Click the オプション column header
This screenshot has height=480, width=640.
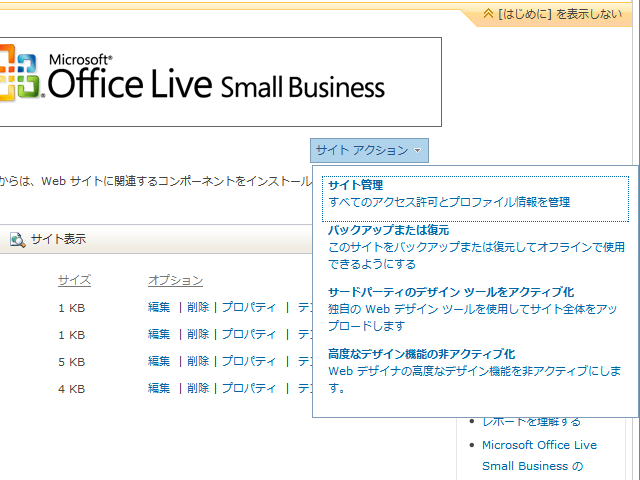point(176,280)
